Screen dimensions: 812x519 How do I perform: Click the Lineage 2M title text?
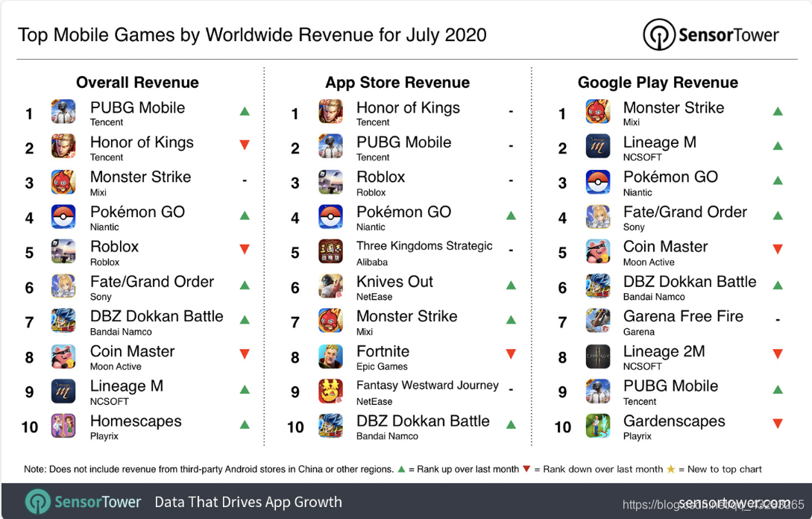(664, 351)
